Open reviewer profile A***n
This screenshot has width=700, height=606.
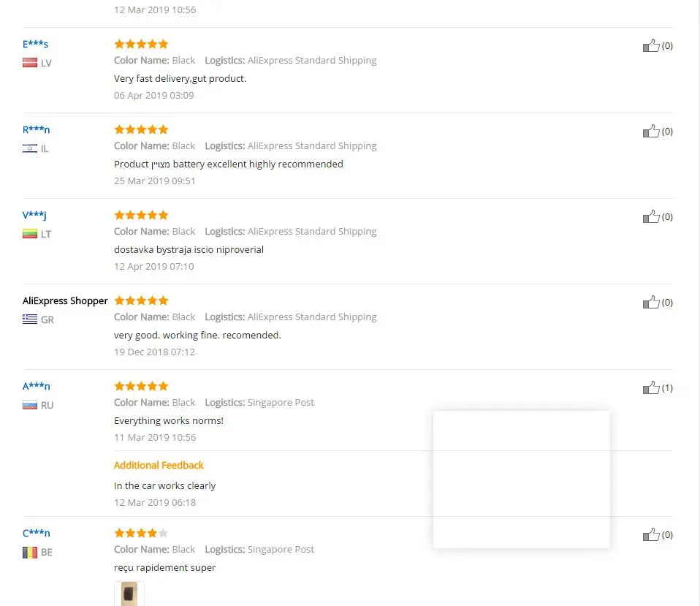pyautogui.click(x=37, y=386)
